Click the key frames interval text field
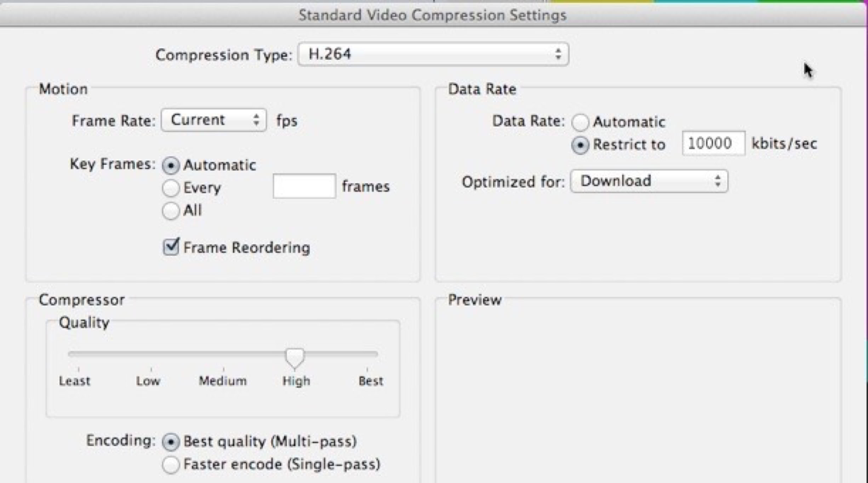This screenshot has width=868, height=483. 304,186
